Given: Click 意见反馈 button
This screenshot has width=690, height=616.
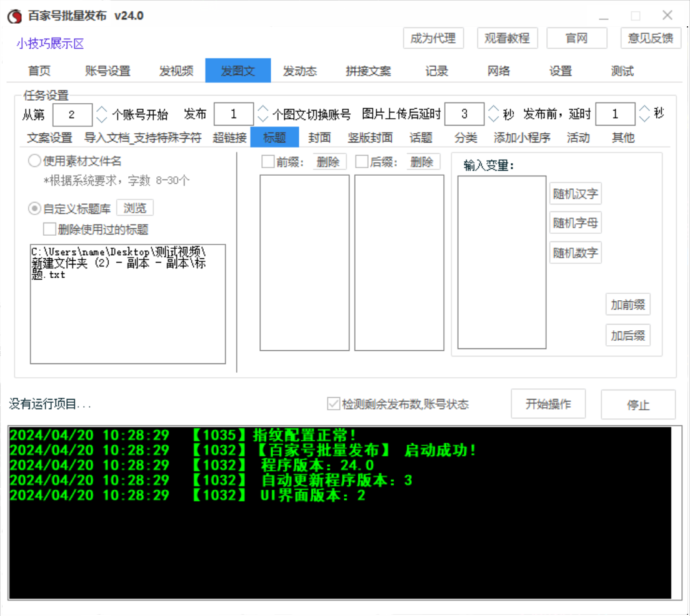Looking at the screenshot, I should pyautogui.click(x=651, y=38).
